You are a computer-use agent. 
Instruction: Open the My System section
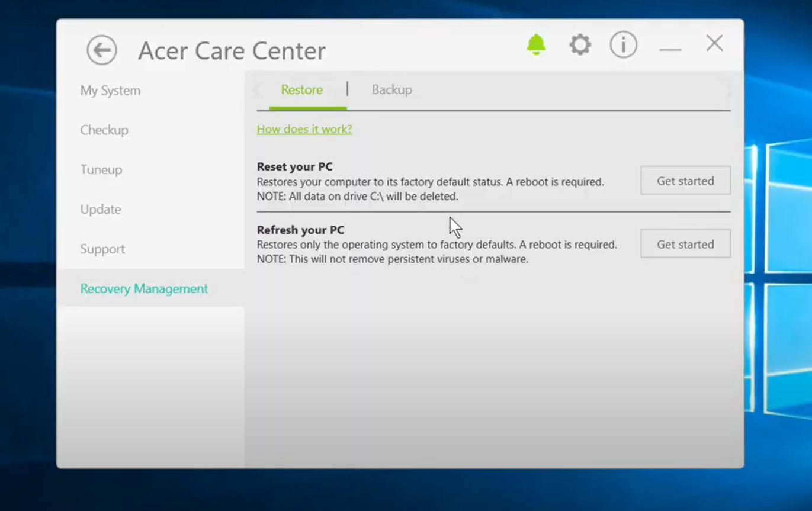tap(111, 91)
